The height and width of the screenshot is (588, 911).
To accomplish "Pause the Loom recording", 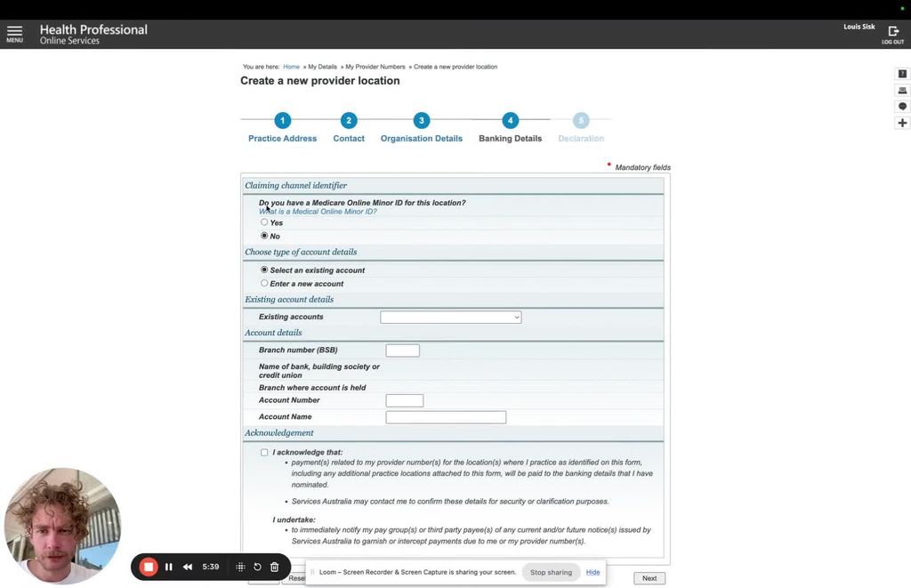I will pyautogui.click(x=168, y=567).
